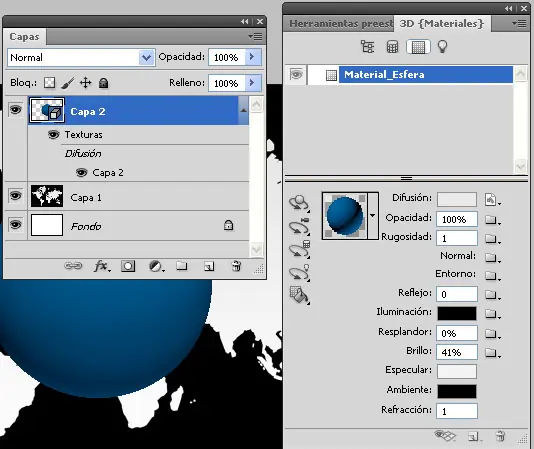Open the Relleno slider arrow
The height and width of the screenshot is (449, 534).
pos(252,83)
